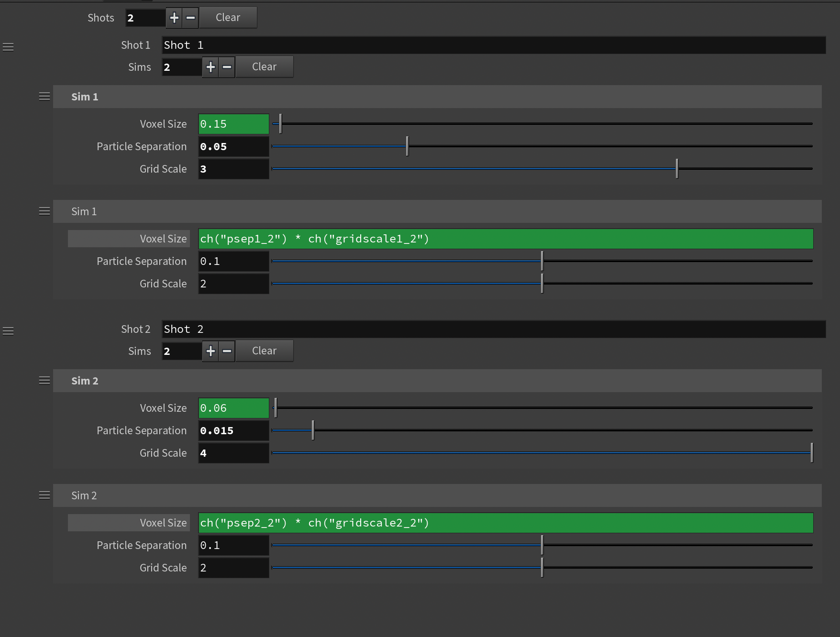Click the Grid Scale slider handle set to 4
The width and height of the screenshot is (840, 637).
pos(811,453)
